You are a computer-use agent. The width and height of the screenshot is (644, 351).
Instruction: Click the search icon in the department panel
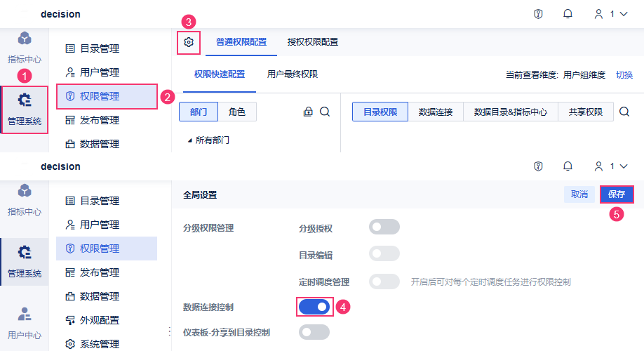[325, 112]
